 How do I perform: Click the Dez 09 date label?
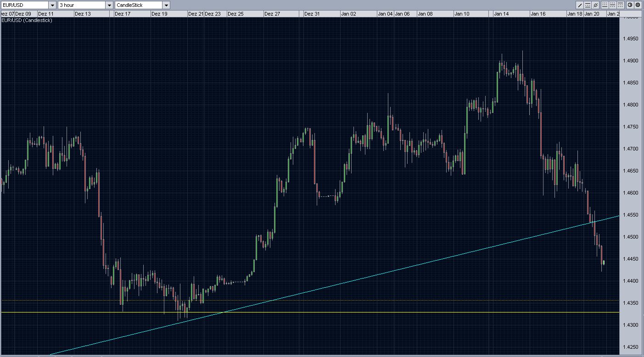23,14
